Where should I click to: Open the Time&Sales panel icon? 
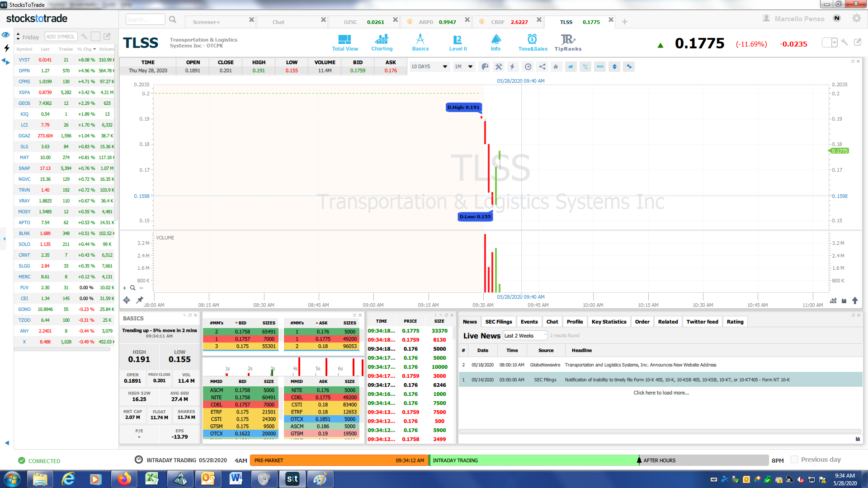tap(533, 42)
